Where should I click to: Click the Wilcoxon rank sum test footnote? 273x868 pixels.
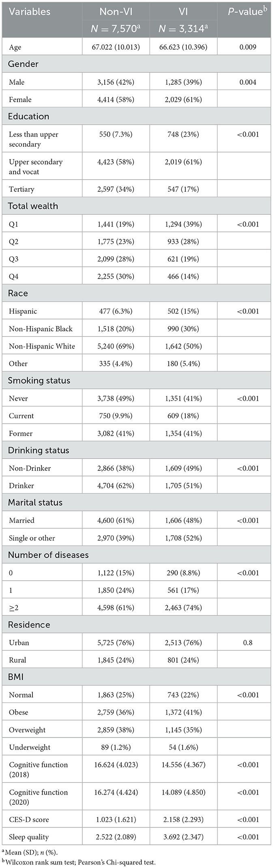[79, 862]
